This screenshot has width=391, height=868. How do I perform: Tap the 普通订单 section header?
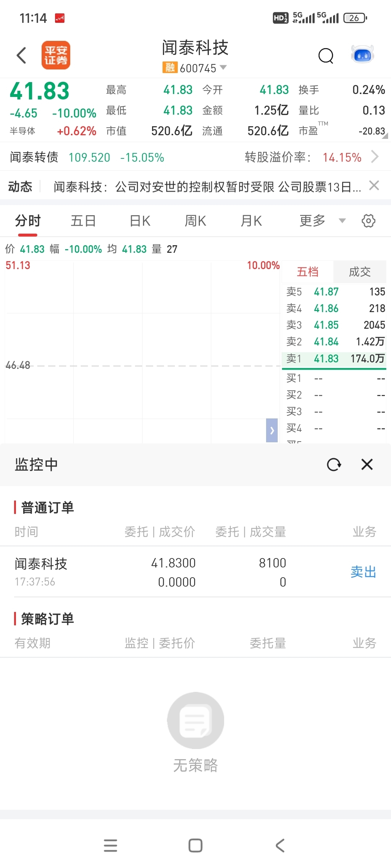pos(47,507)
